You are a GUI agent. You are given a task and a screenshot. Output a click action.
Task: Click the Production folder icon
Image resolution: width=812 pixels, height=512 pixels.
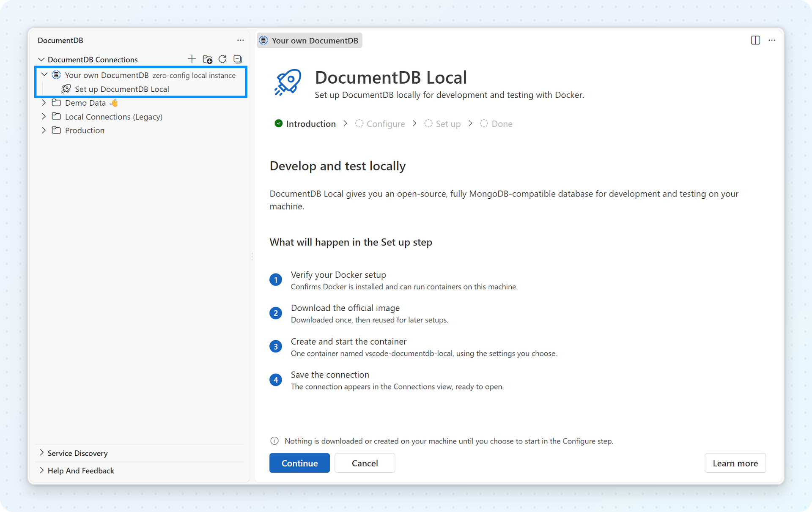(56, 130)
